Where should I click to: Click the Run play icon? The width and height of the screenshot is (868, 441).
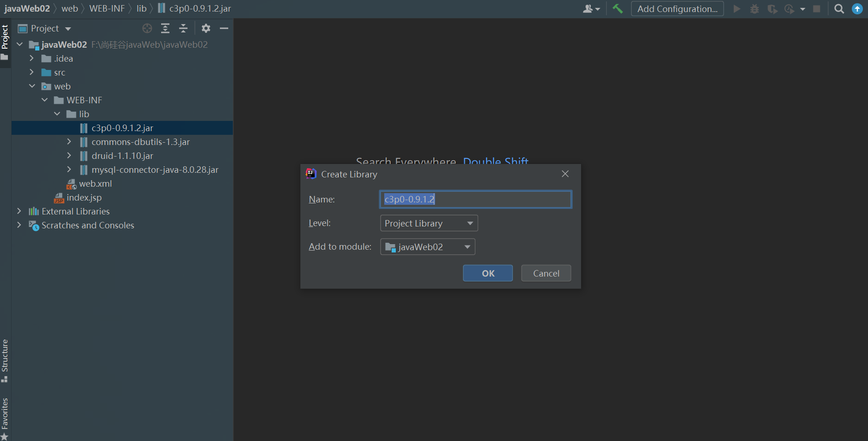point(737,9)
